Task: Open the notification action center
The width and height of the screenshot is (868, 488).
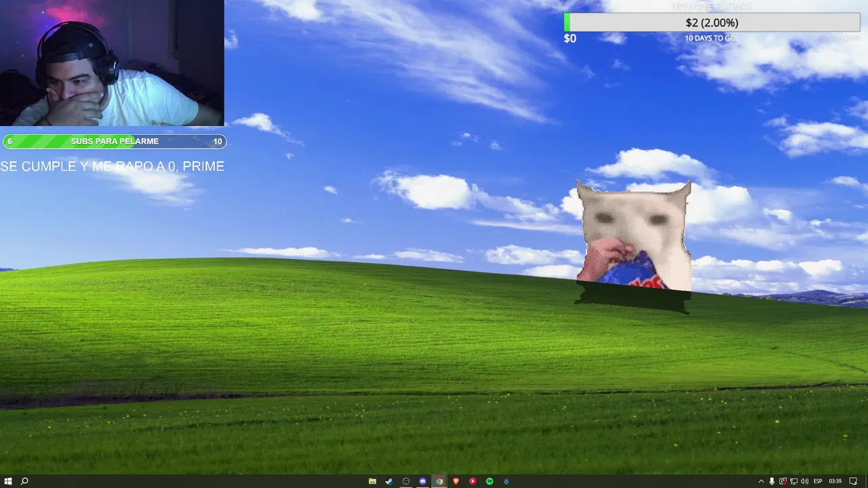Action: click(x=854, y=481)
